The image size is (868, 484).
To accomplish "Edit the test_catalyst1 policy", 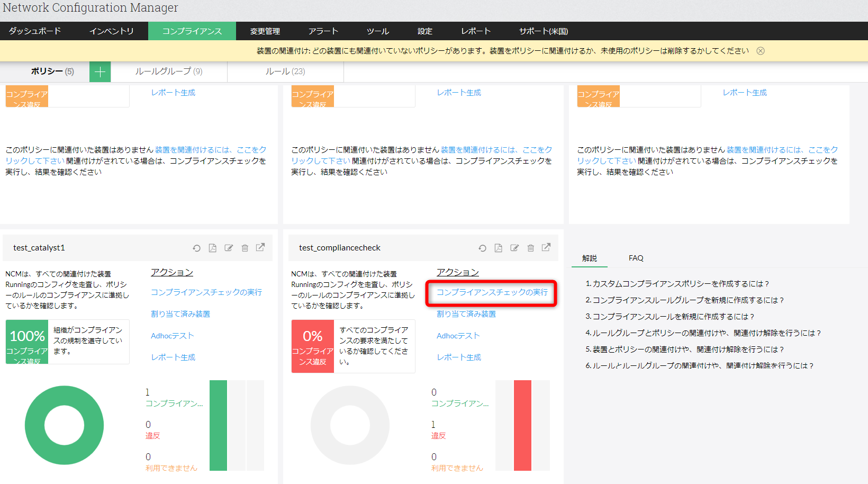I will 229,248.
